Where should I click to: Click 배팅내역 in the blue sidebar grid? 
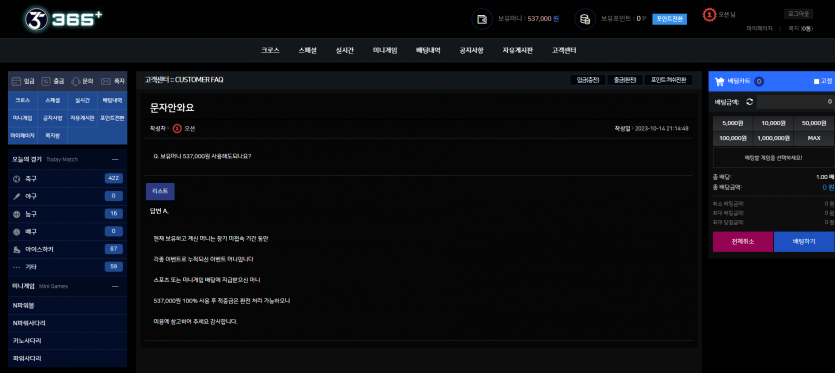[x=112, y=100]
